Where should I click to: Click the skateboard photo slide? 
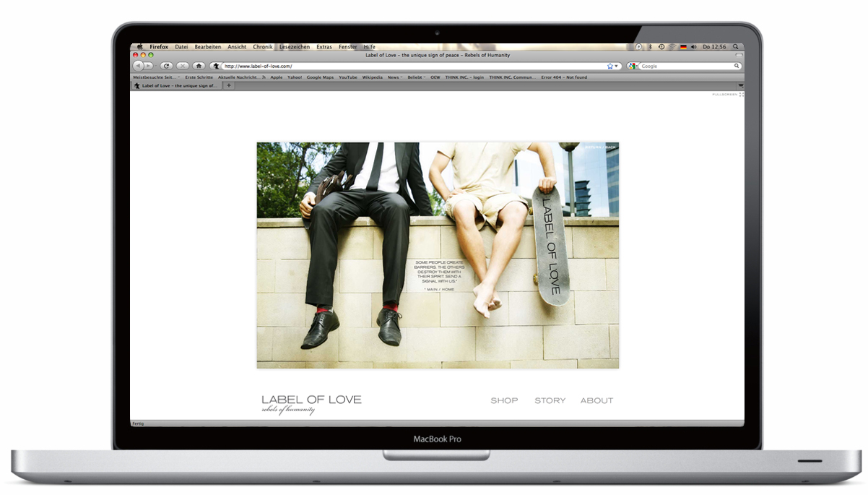point(438,255)
